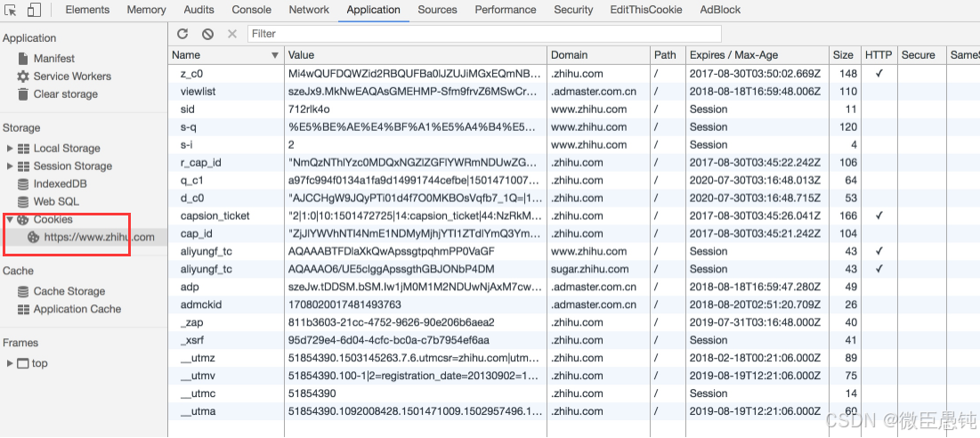Expand the top frame node
Image resolution: width=980 pixels, height=438 pixels.
coord(10,363)
